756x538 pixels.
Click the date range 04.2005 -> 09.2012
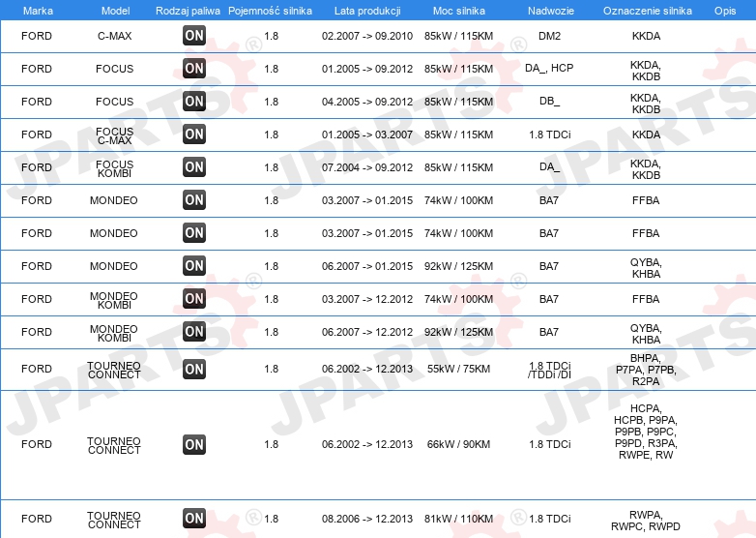pyautogui.click(x=367, y=102)
